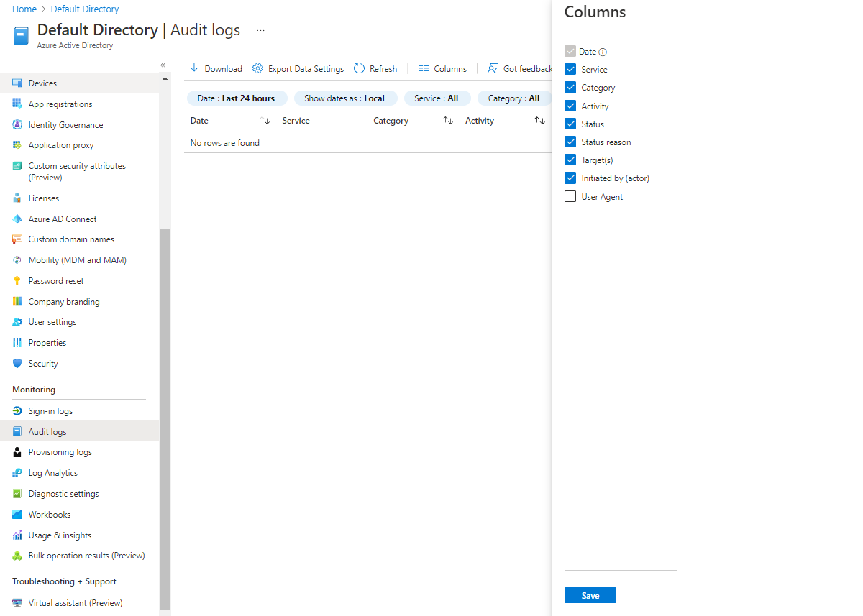The width and height of the screenshot is (863, 616).
Task: Click the sidebar scrollbar up arrow
Action: click(165, 78)
